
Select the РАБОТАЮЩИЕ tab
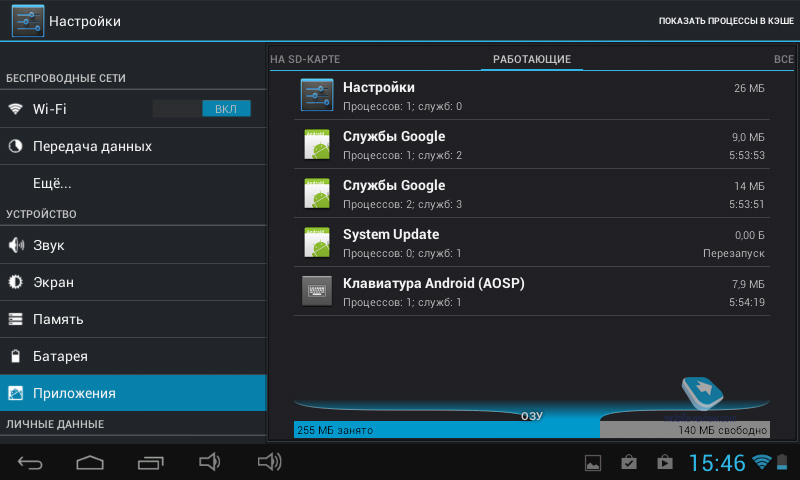[x=532, y=59]
